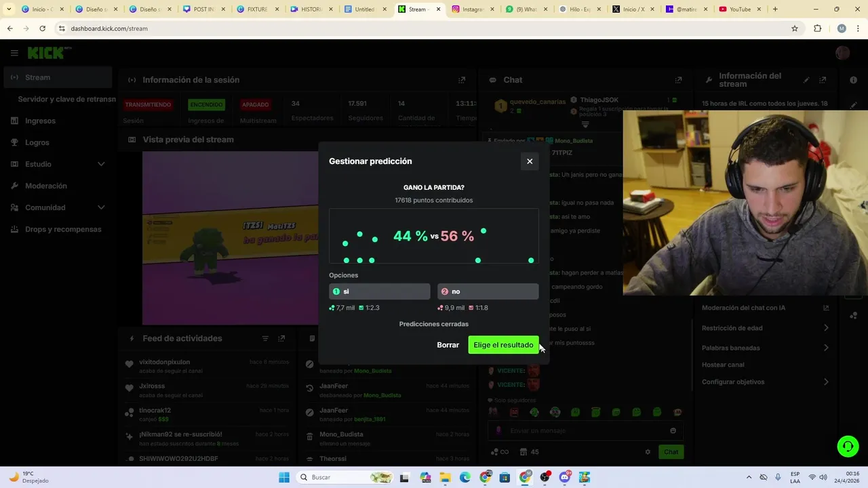The height and width of the screenshot is (488, 868).
Task: Reload the page in the browser
Action: click(42, 28)
